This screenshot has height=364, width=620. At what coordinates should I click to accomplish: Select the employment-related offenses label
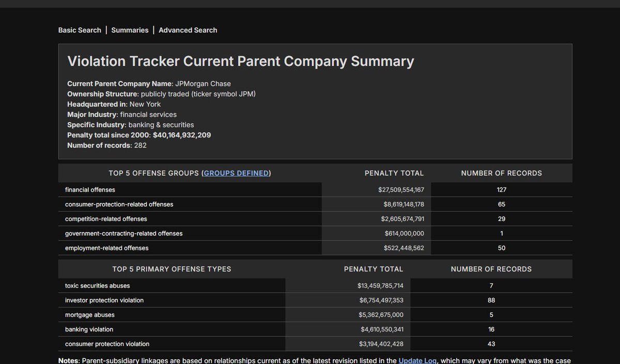(106, 248)
